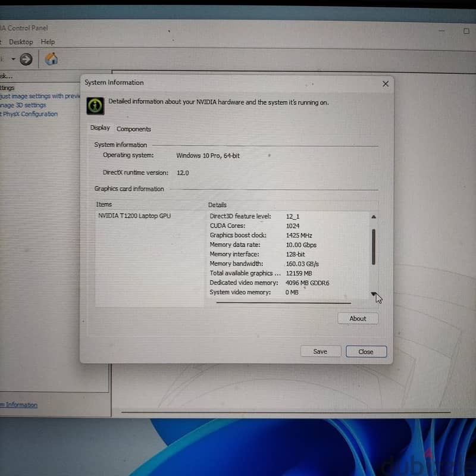Click the Save button
The height and width of the screenshot is (476, 476).
(x=320, y=351)
